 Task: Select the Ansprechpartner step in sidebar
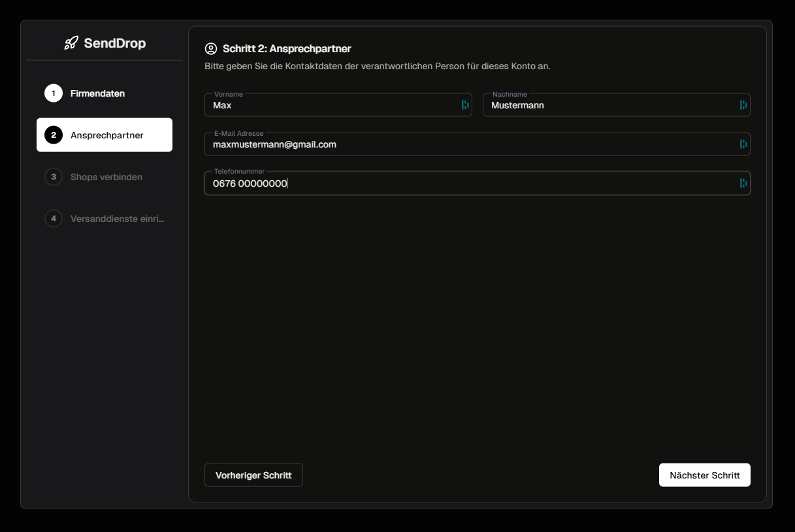(105, 135)
